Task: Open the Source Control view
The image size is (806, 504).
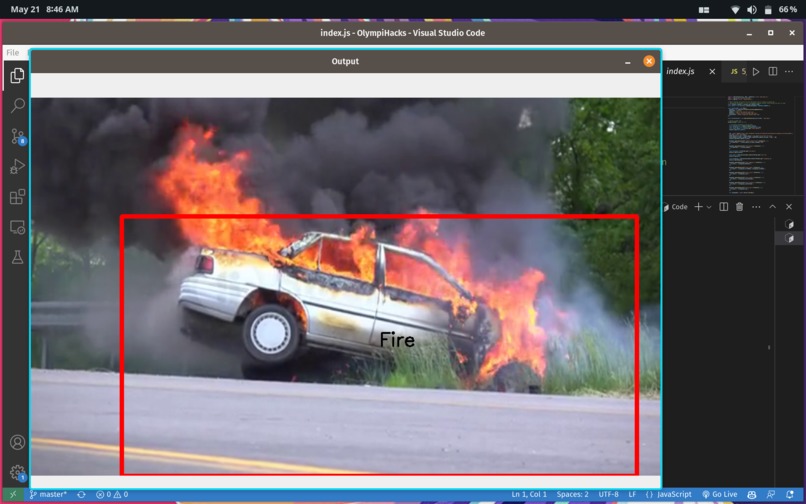Action: point(17,136)
